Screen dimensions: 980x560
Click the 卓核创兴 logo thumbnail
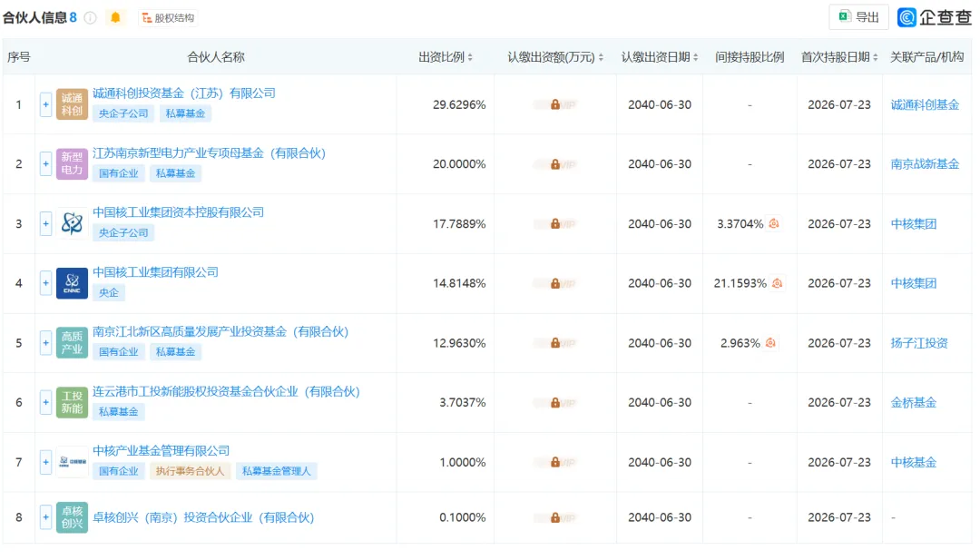[x=72, y=517]
